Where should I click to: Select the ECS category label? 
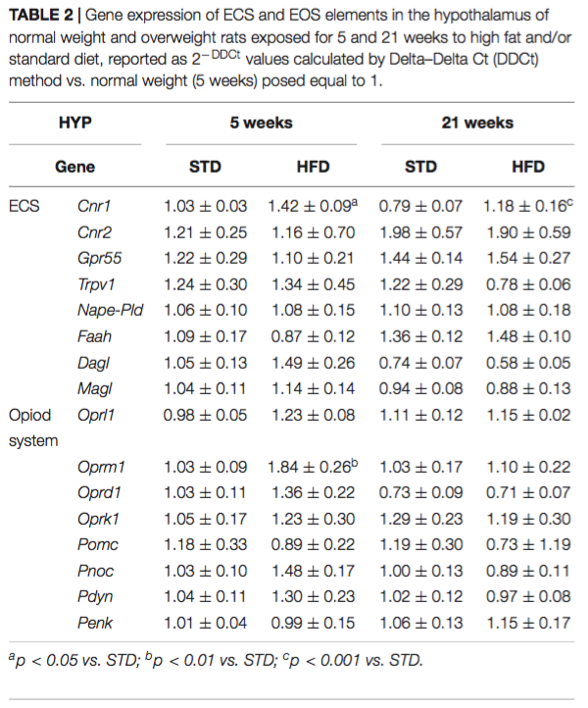click(24, 206)
